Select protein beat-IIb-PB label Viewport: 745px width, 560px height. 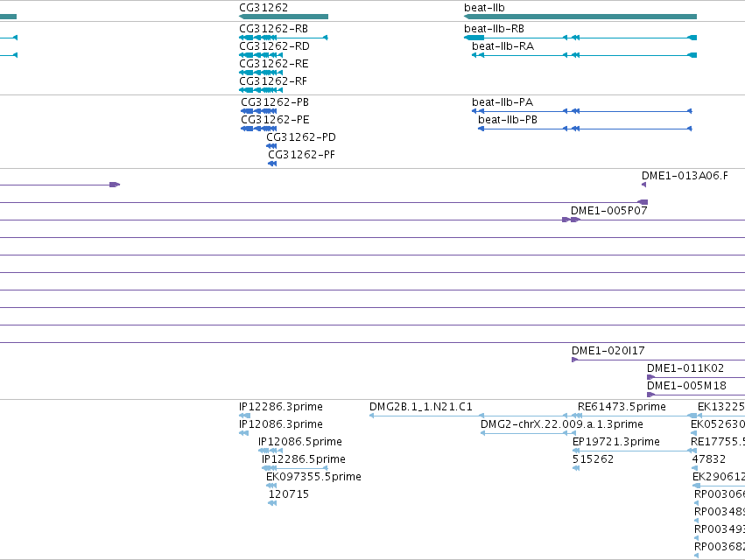point(508,120)
